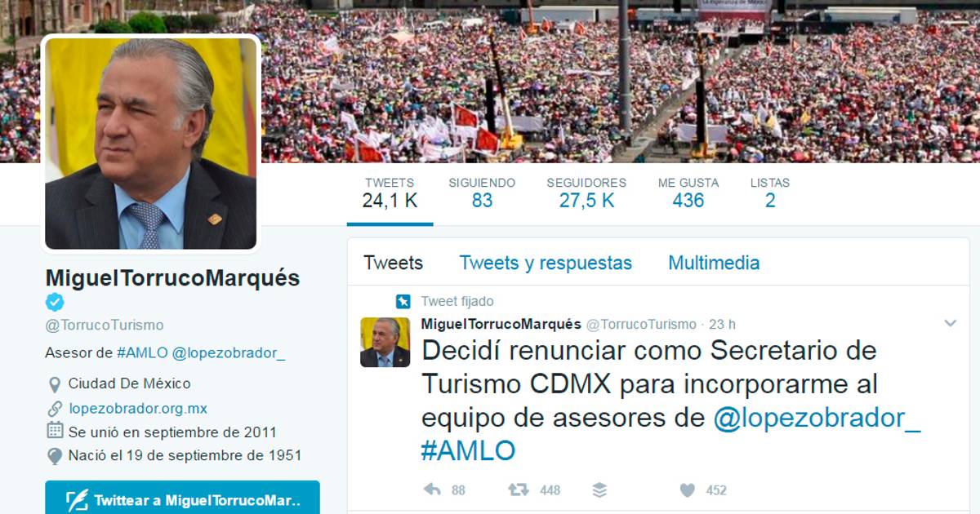The image size is (980, 514).
Task: Switch to the Tweets y respuestas tab
Action: coord(546,263)
